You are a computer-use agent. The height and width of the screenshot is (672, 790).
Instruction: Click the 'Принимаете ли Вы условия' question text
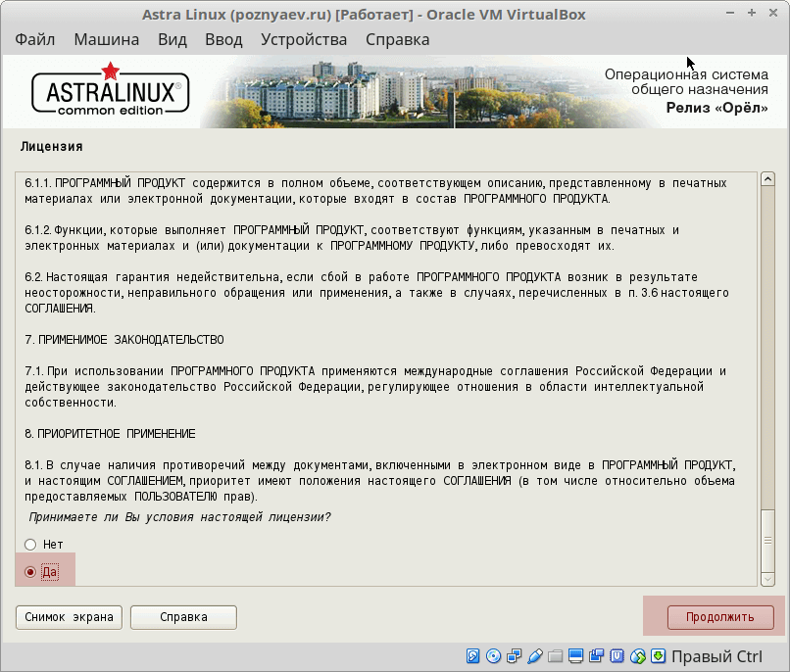pos(180,517)
